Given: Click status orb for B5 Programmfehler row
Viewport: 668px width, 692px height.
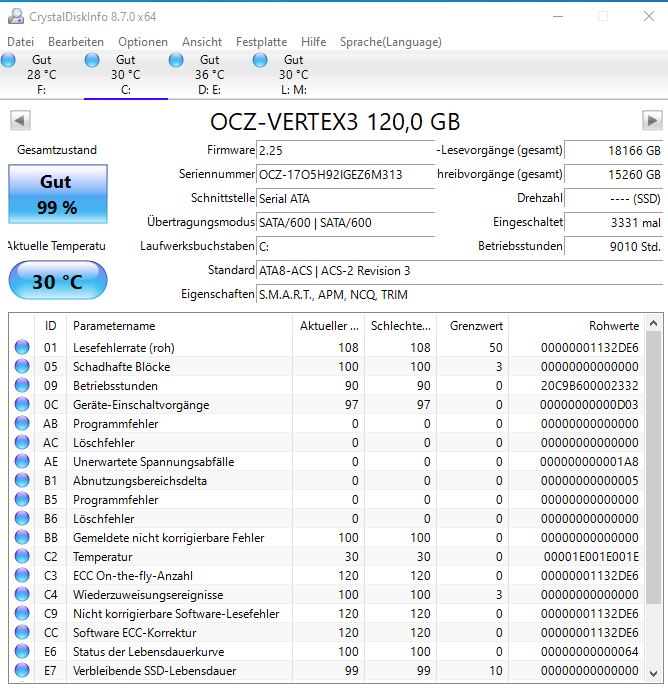Looking at the screenshot, I should point(22,499).
